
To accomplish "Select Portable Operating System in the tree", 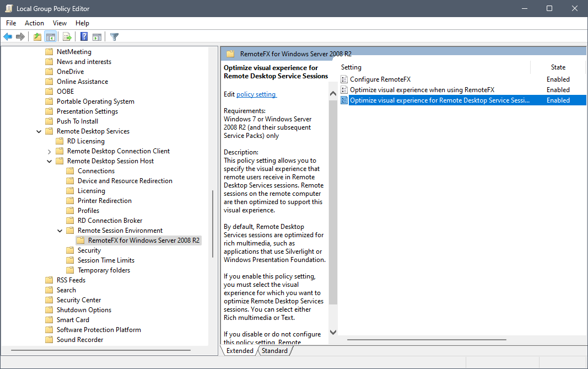I will [95, 101].
